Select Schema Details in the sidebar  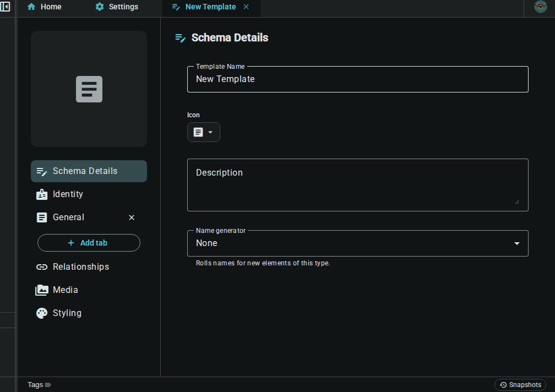coord(89,171)
